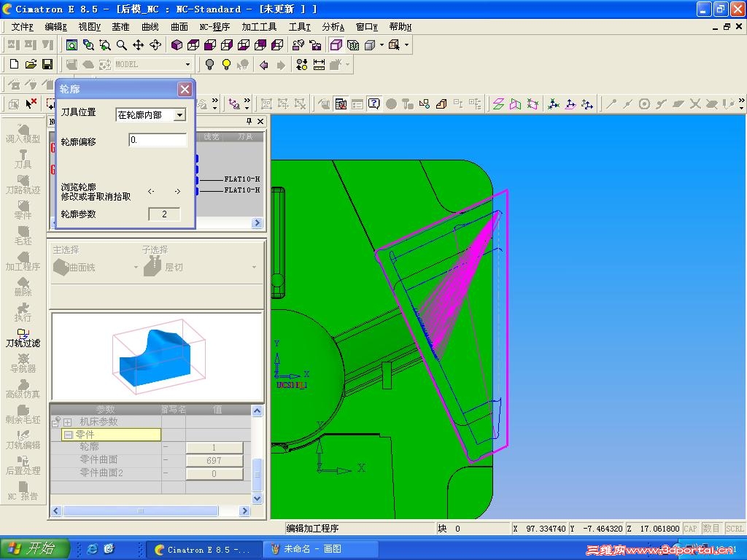
Task: Click the 刀轨过滤 sidebar icon
Action: (23, 338)
